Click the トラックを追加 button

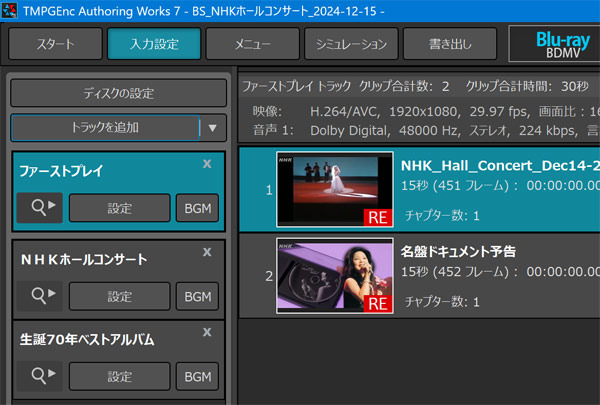[105, 127]
